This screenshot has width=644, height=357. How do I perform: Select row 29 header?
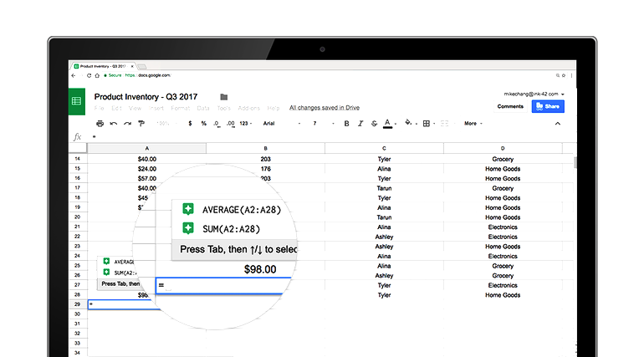[78, 304]
